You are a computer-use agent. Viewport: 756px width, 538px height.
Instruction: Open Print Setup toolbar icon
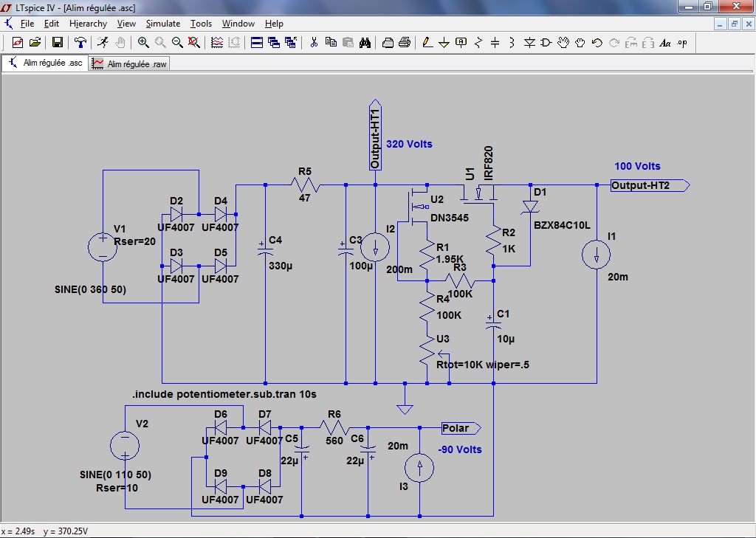(388, 43)
